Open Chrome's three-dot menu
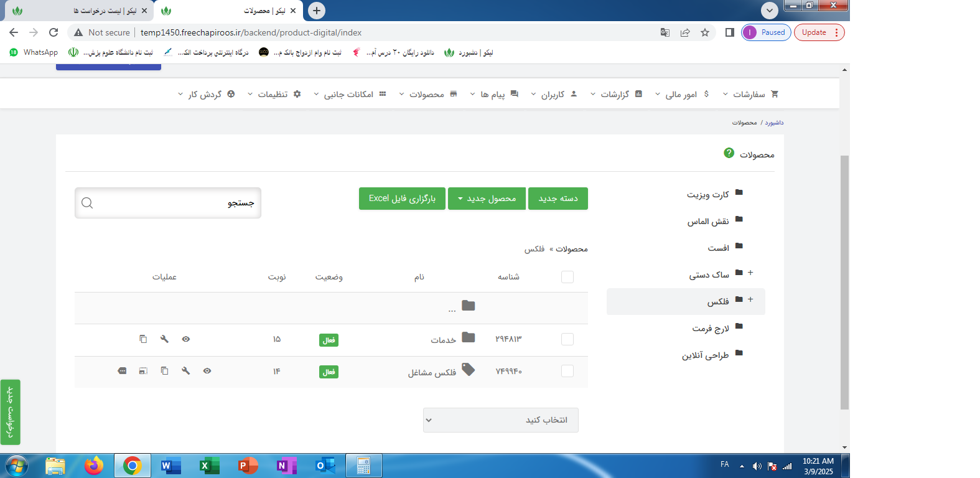 coord(836,32)
